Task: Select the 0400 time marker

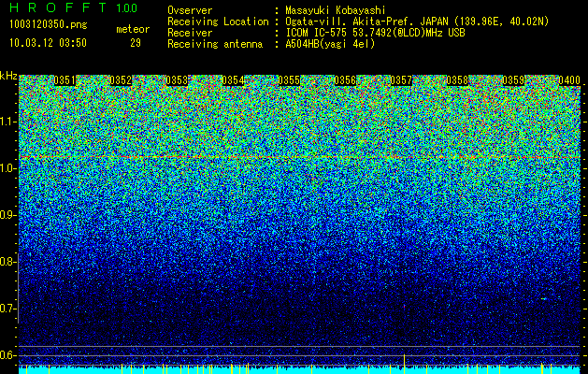Action: tap(569, 80)
